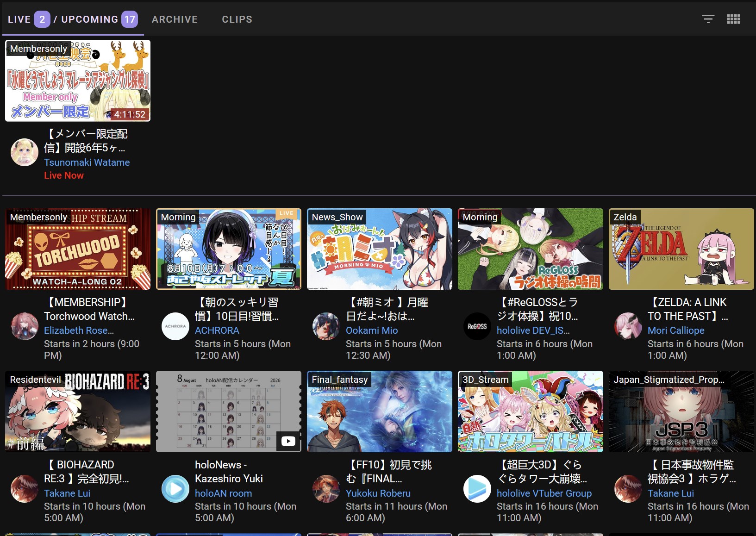The image size is (756, 536).
Task: Open the Torchwood Watch-A-Long 02 thumbnail
Action: click(x=78, y=249)
